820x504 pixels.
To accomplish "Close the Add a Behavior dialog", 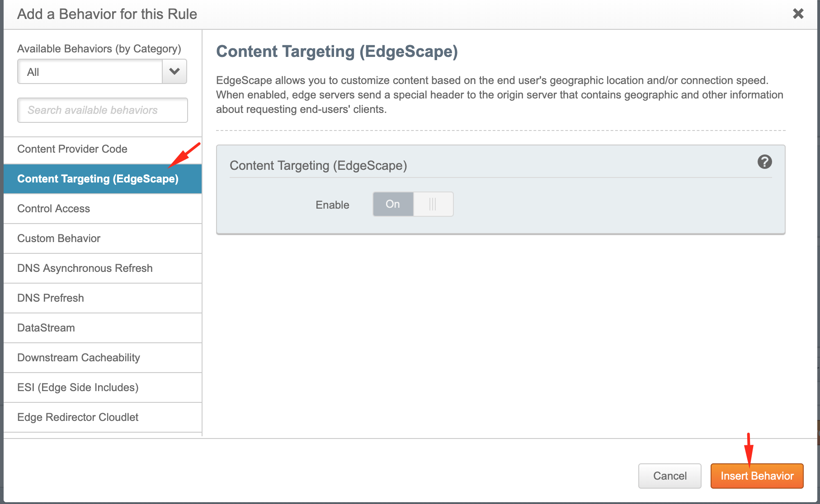I will [798, 14].
